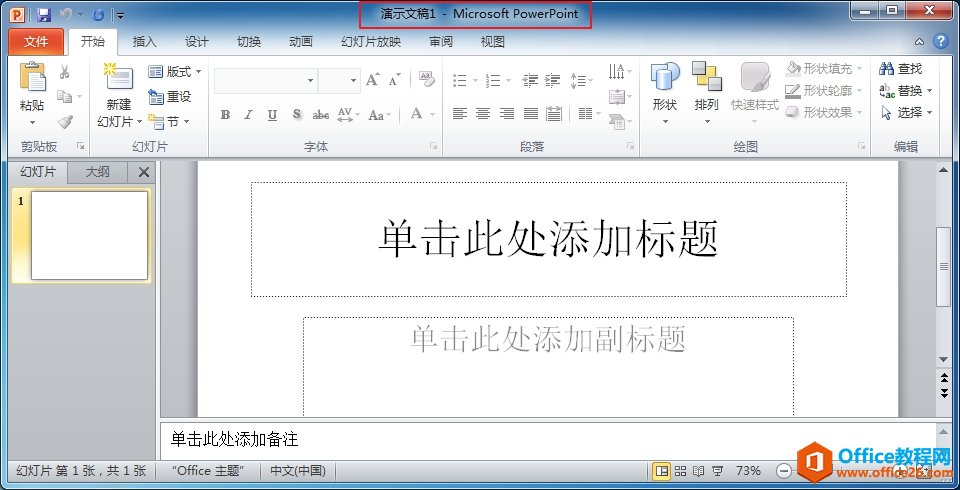Toggle text Shadow formatting
This screenshot has width=960, height=490.
point(297,115)
